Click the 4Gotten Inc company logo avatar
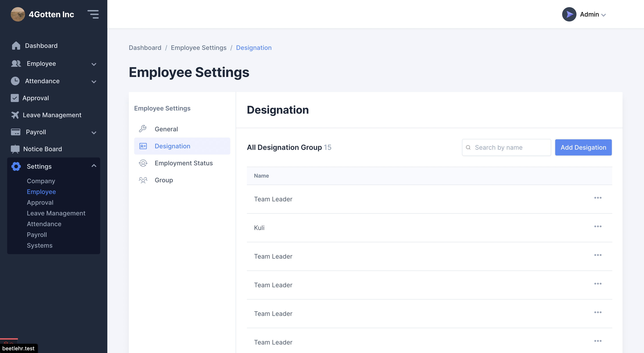The image size is (644, 353). pos(18,14)
